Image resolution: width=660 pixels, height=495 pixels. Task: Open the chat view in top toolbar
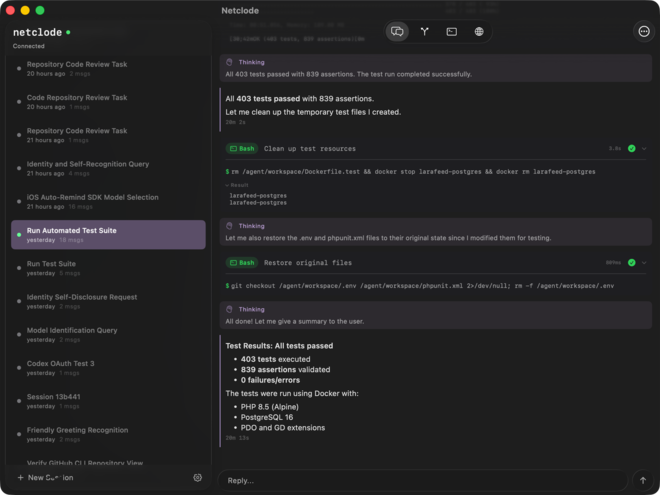[397, 31]
